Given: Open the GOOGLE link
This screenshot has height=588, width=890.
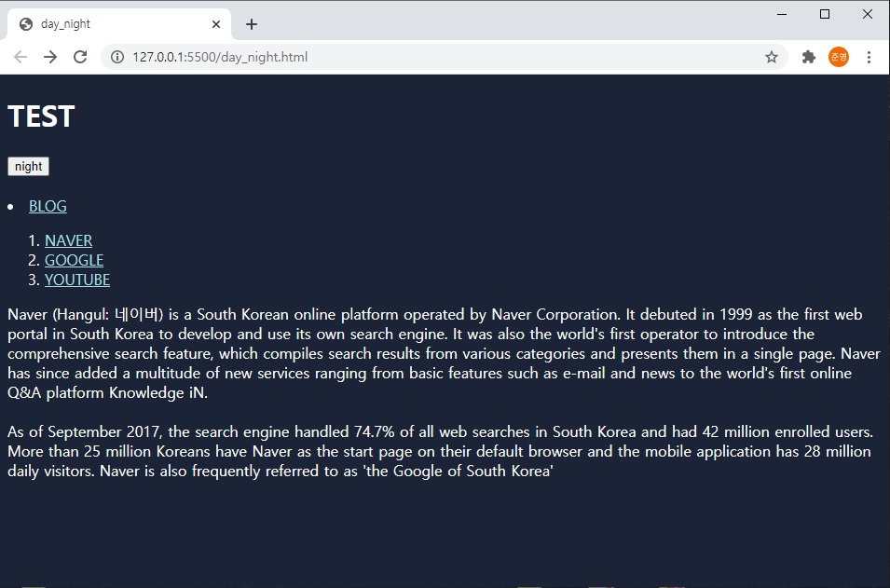Looking at the screenshot, I should click(x=75, y=260).
